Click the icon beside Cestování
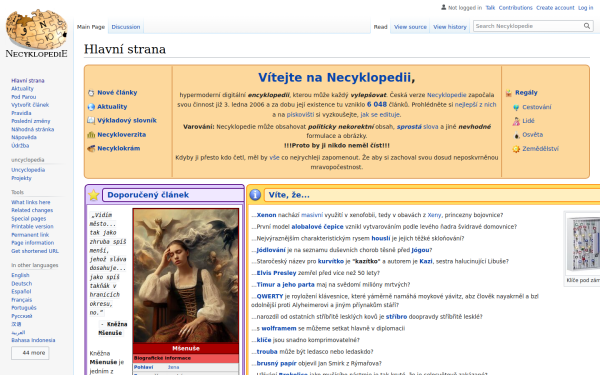Image resolution: width=600 pixels, height=375 pixels. [x=516, y=107]
